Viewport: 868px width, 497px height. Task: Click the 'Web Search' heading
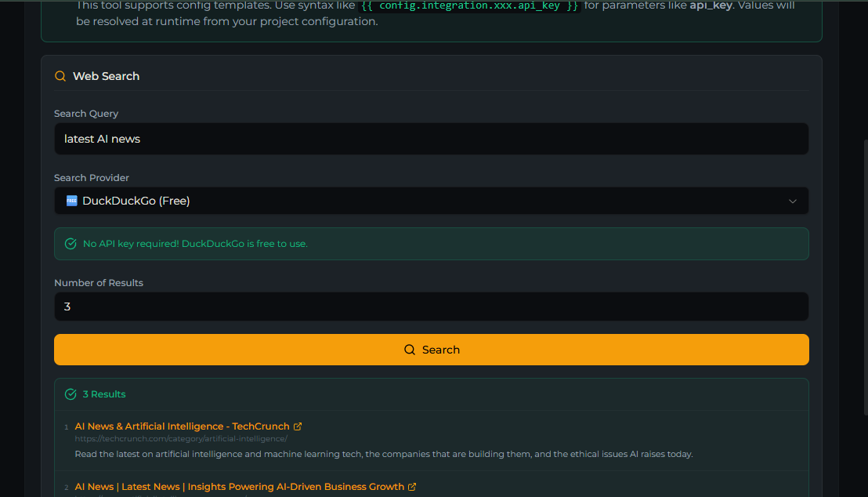(x=107, y=76)
